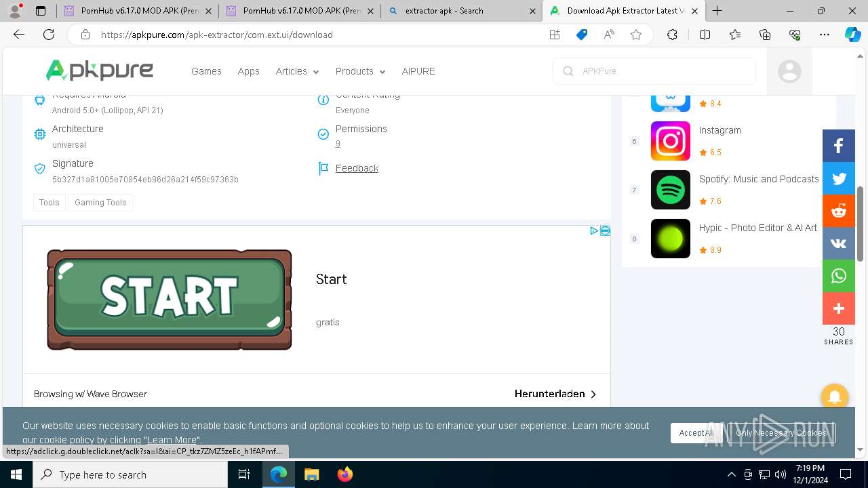The image size is (868, 488).
Task: Open Windows Start menu
Action: (x=16, y=474)
